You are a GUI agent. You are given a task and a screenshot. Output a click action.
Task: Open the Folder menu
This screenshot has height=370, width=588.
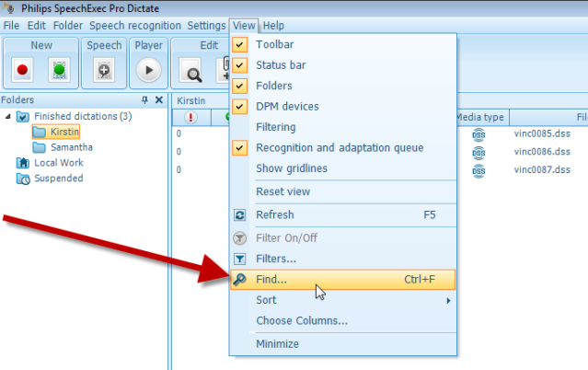pyautogui.click(x=68, y=26)
